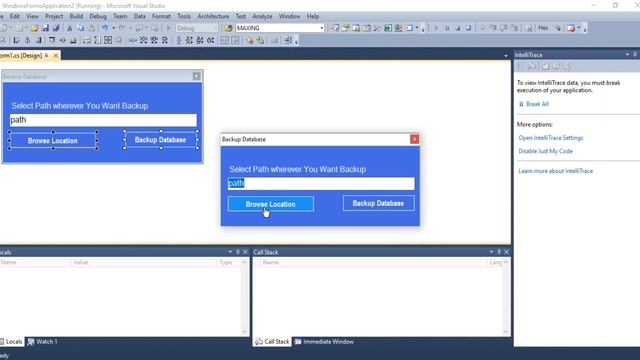Click the Breakpoints window icon in debug toolbar

(x=571, y=28)
